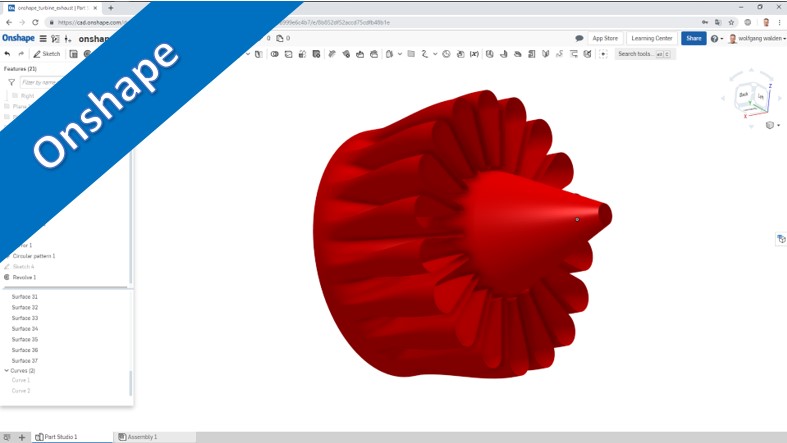
Task: Click the Search tools field
Action: click(x=644, y=54)
